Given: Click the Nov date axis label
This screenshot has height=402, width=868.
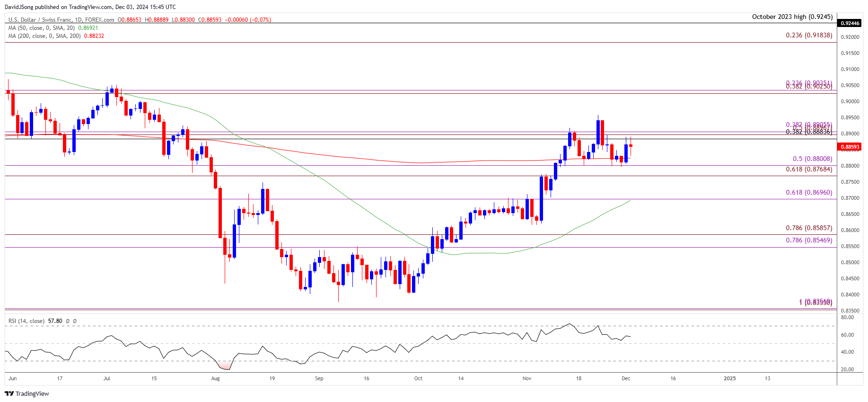Looking at the screenshot, I should coord(527,379).
